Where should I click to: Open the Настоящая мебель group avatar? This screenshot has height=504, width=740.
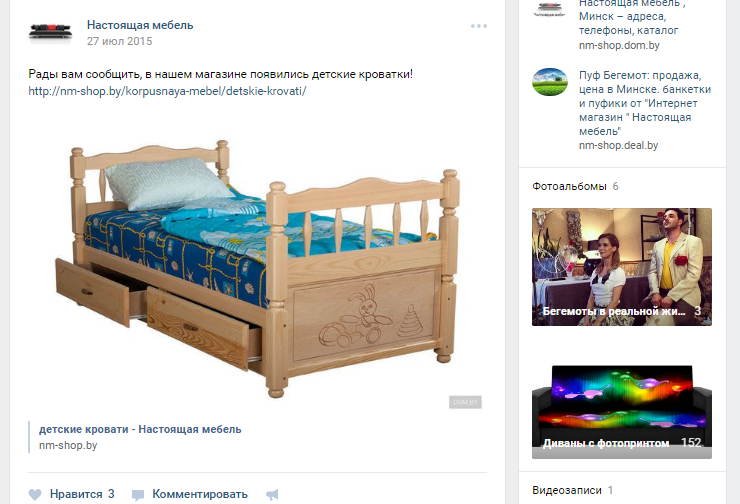point(50,33)
